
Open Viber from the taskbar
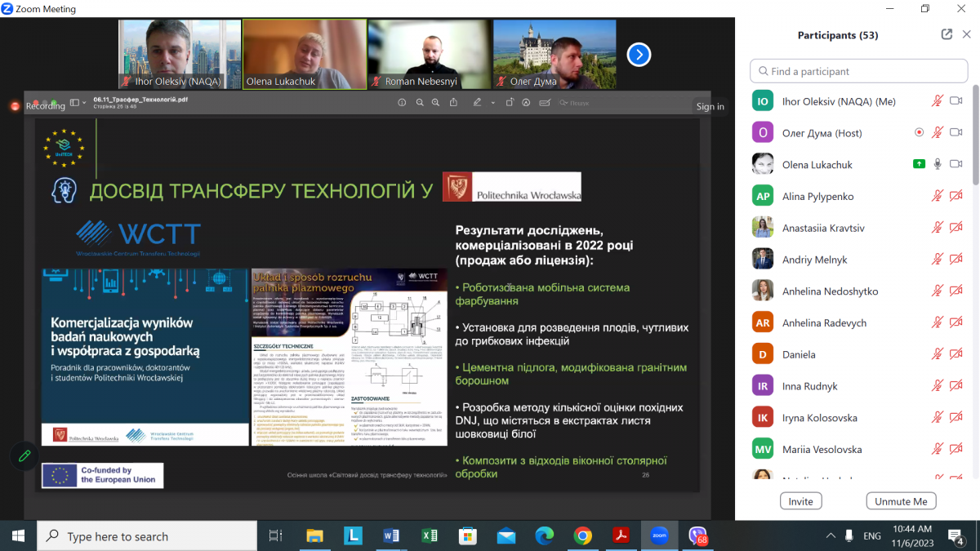pos(697,536)
